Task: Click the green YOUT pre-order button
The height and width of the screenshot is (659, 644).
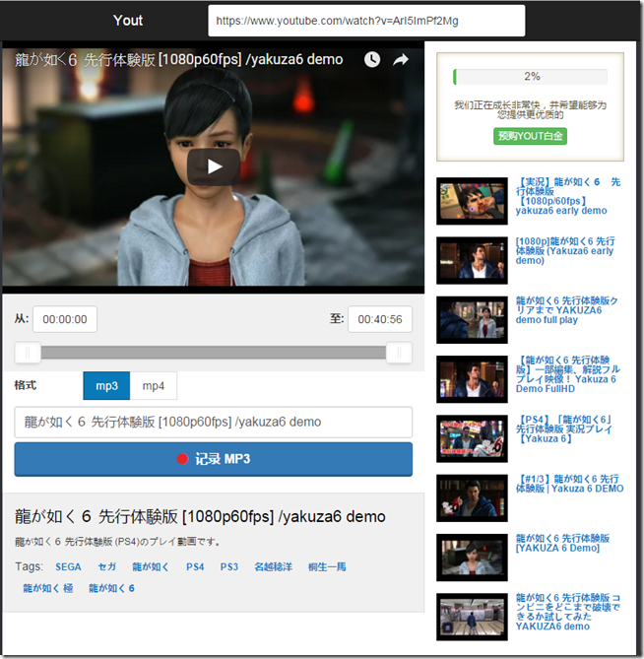Action: [530, 136]
